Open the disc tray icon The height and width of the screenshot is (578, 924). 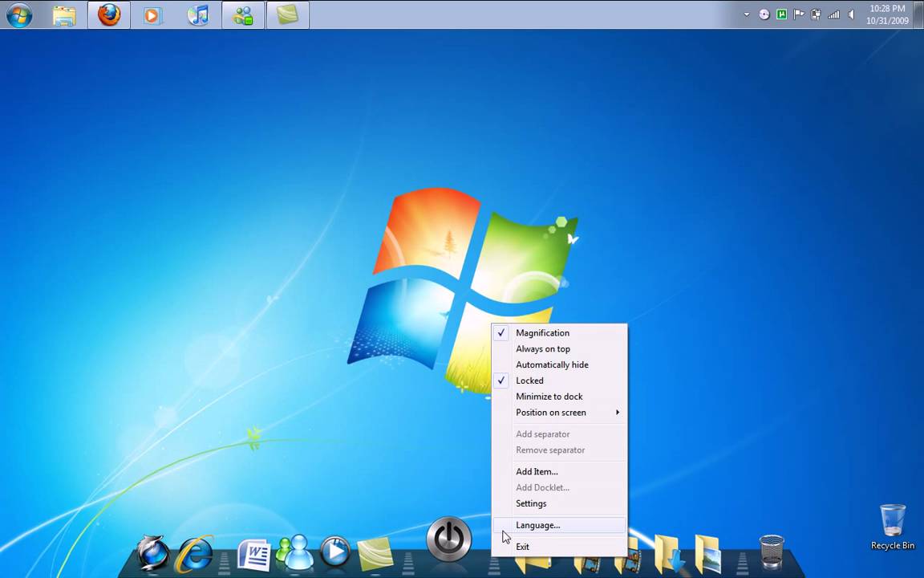point(764,14)
